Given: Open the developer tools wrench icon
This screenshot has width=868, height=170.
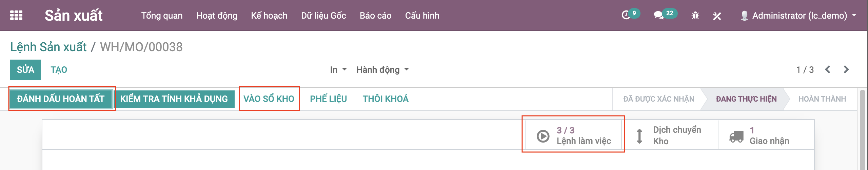Looking at the screenshot, I should [x=717, y=16].
